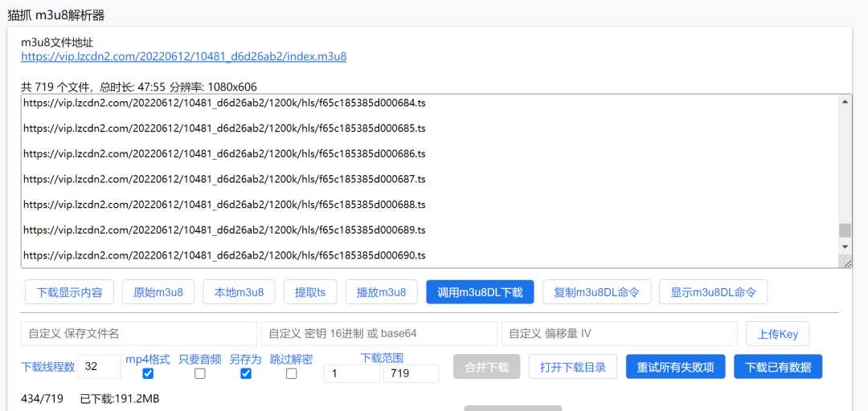
Task: Click the greyed 合并下载 button
Action: click(x=486, y=367)
